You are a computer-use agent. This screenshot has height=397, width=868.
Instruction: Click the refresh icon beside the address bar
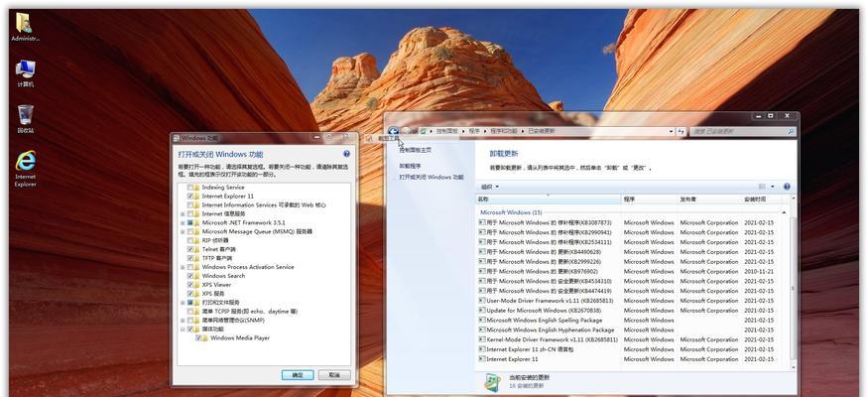681,132
